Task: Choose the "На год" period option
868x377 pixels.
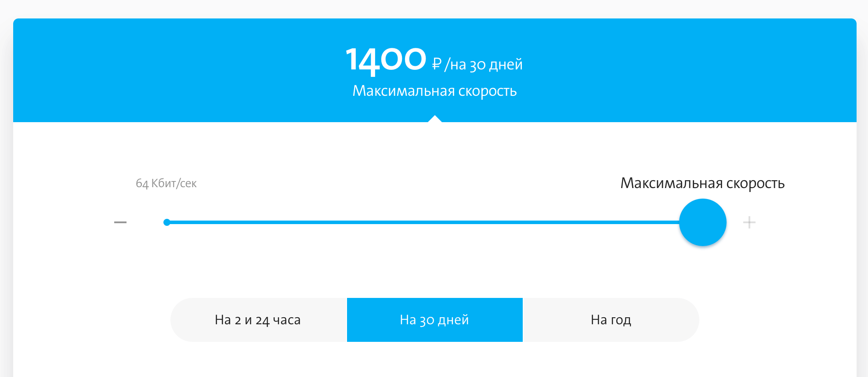Action: point(611,320)
